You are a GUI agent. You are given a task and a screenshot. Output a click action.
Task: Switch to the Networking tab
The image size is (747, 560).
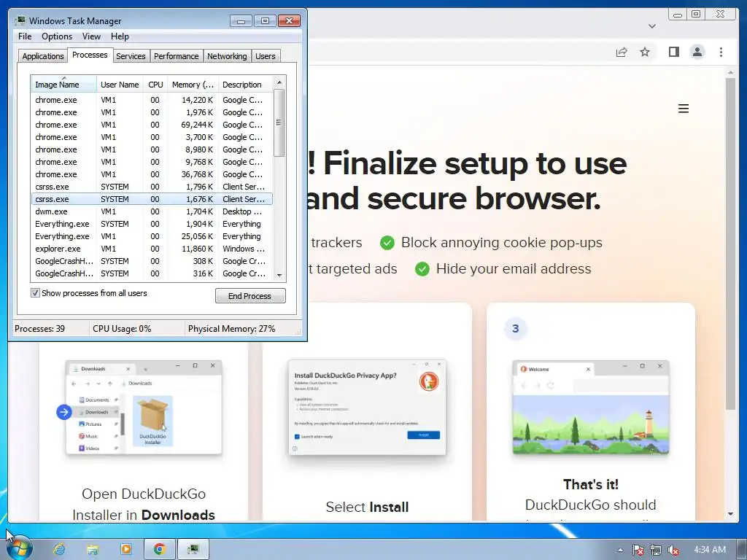tap(227, 56)
